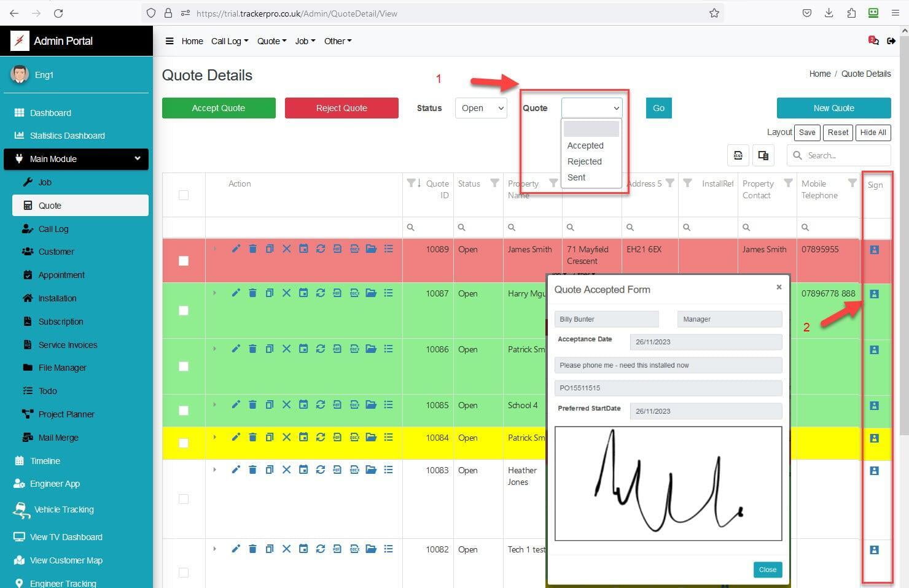Click the pencil edit icon for quote 10089
Screen dimensions: 909x588
[x=236, y=249]
